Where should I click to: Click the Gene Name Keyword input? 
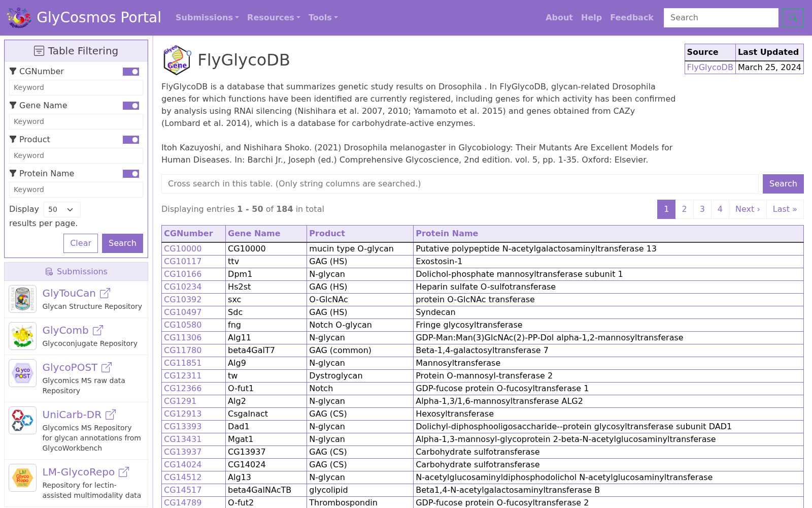coord(76,121)
